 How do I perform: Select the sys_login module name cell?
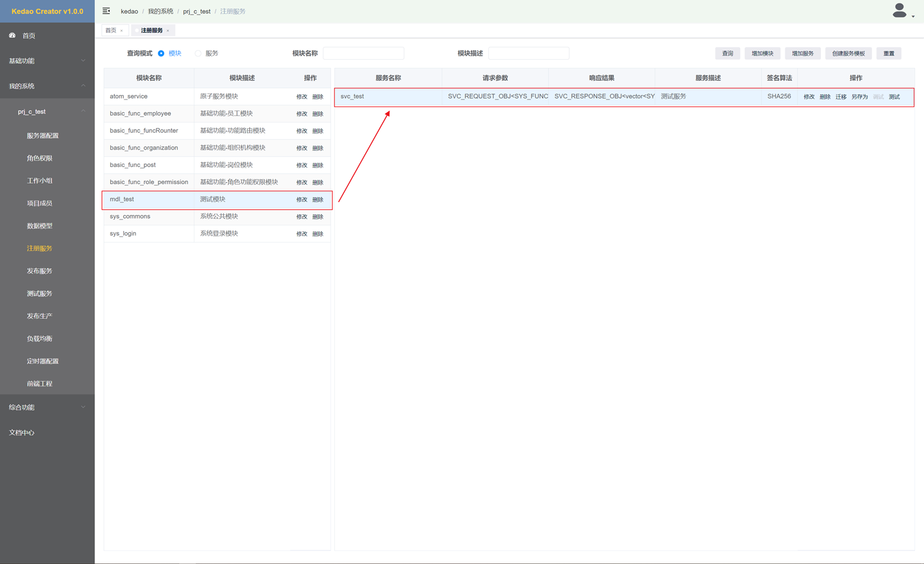[149, 234]
